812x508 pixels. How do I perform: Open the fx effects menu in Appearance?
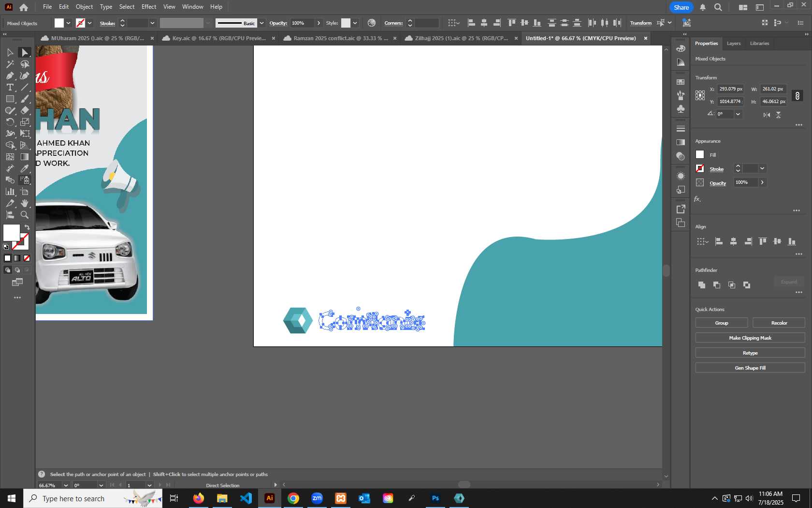pyautogui.click(x=697, y=199)
